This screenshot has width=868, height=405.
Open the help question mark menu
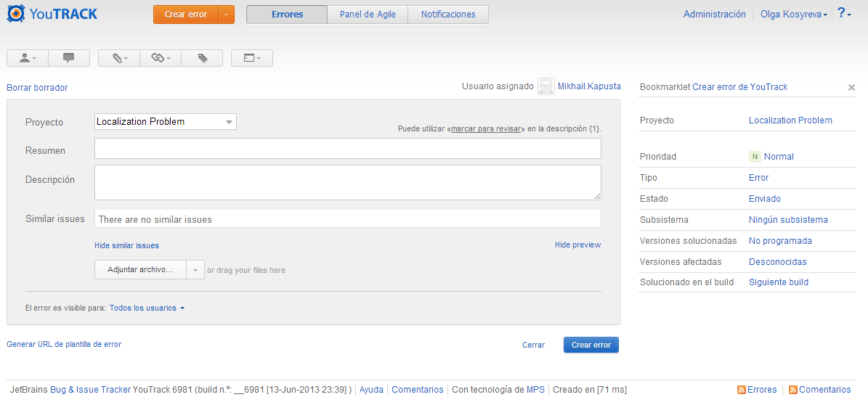(844, 14)
